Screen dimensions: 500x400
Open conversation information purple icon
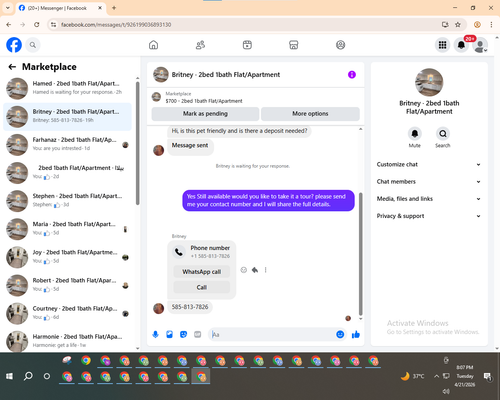coord(352,75)
